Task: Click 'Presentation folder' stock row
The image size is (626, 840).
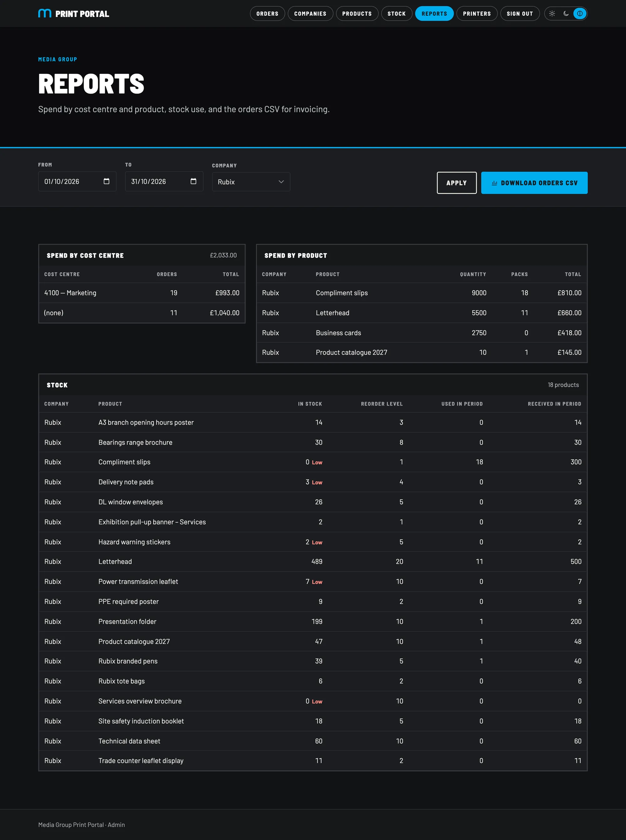Action: [313, 622]
